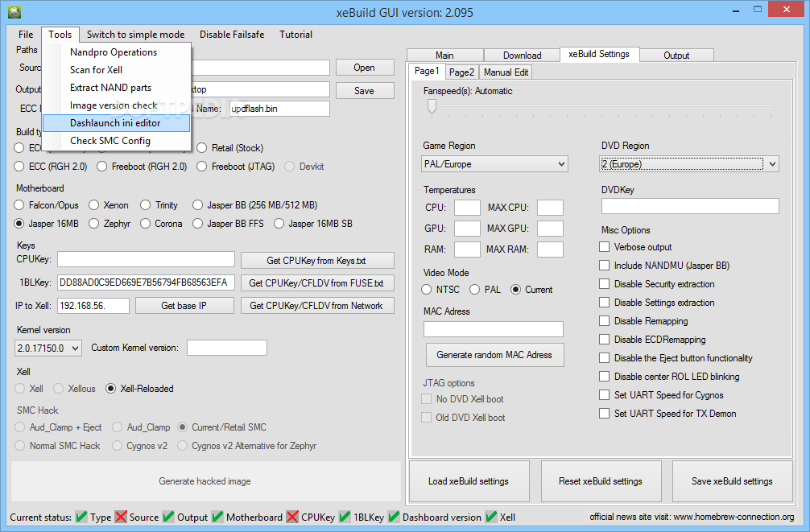Switch to the Download tab
This screenshot has height=532, width=810.
pyautogui.click(x=522, y=56)
